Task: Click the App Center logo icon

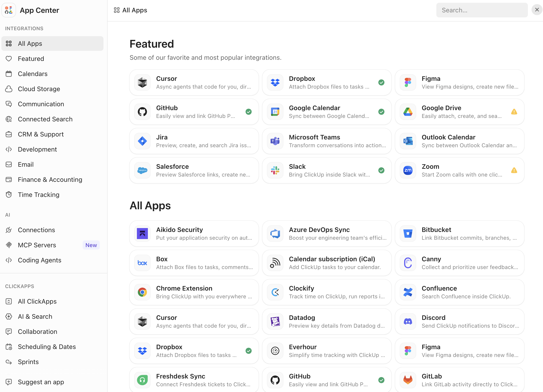Action: (9, 10)
